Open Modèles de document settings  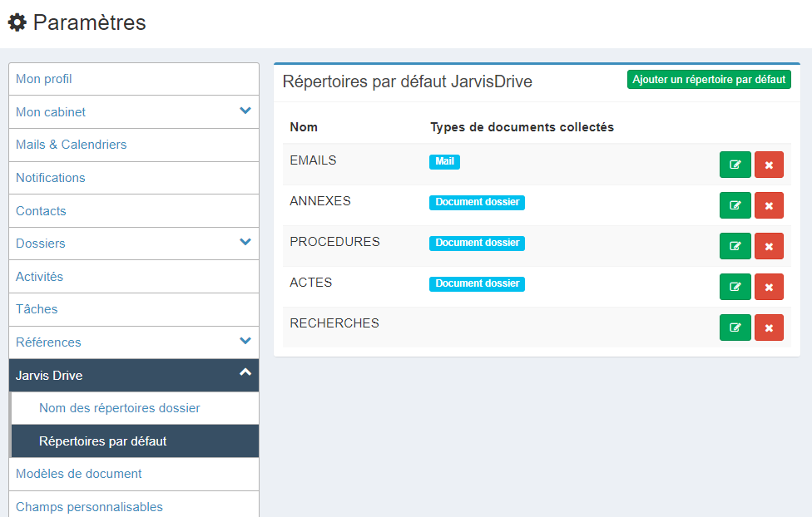pyautogui.click(x=134, y=474)
